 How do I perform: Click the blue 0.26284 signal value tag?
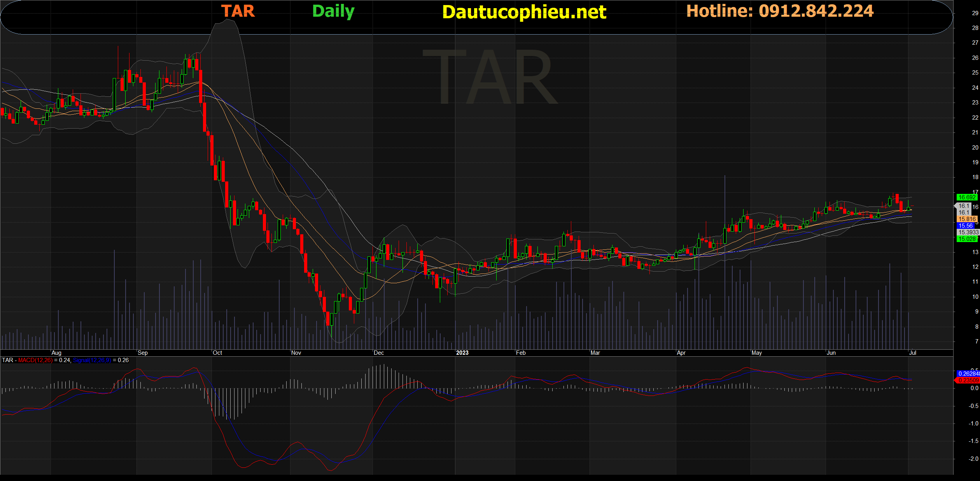[x=968, y=374]
